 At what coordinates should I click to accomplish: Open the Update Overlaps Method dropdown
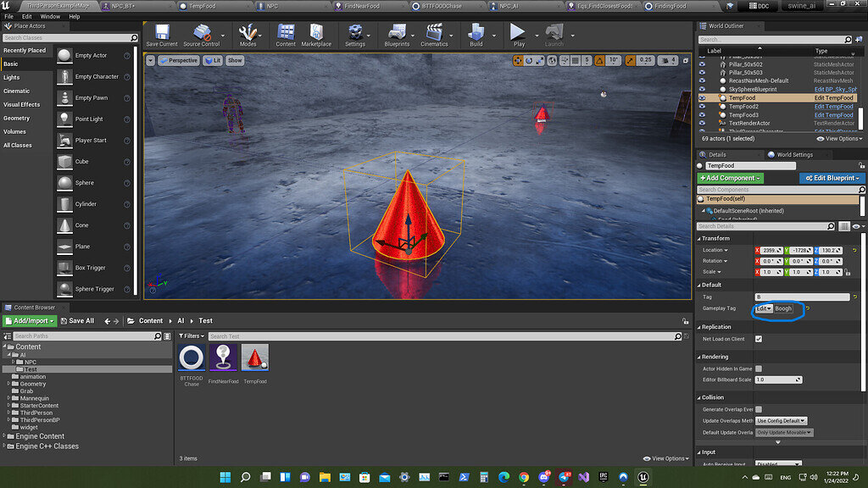click(781, 420)
